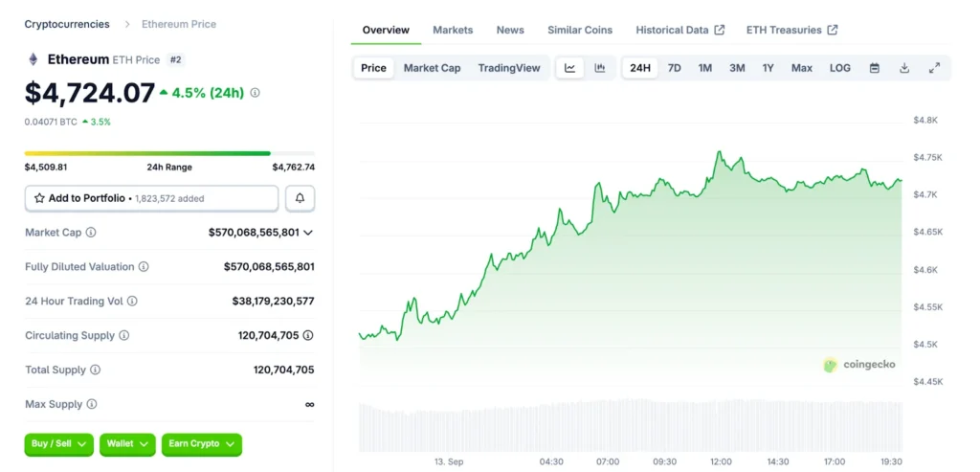This screenshot has height=472, width=980.
Task: Open the Historical Data tab
Action: tap(679, 30)
